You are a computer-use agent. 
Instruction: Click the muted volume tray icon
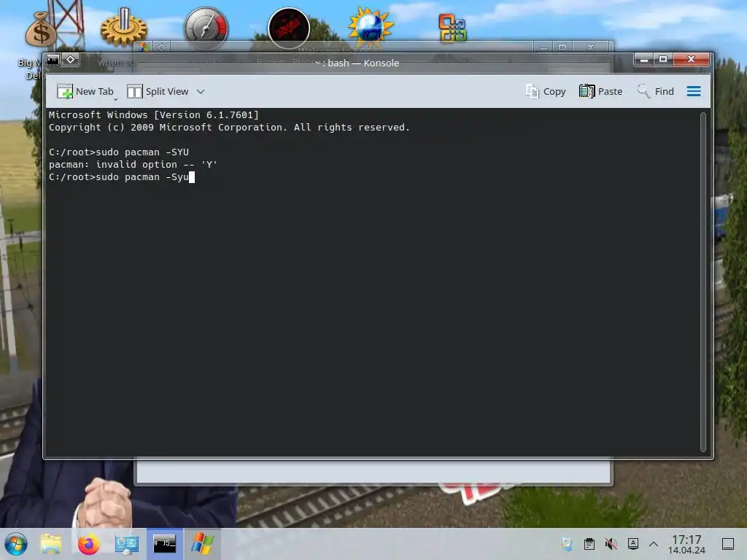pyautogui.click(x=611, y=544)
